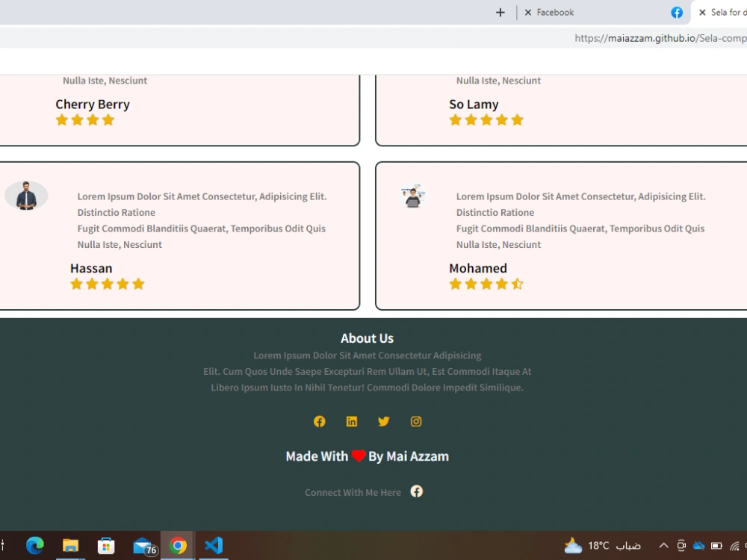Viewport: 747px width, 560px height.
Task: Click So Lamy's fifth rating star
Action: point(517,120)
